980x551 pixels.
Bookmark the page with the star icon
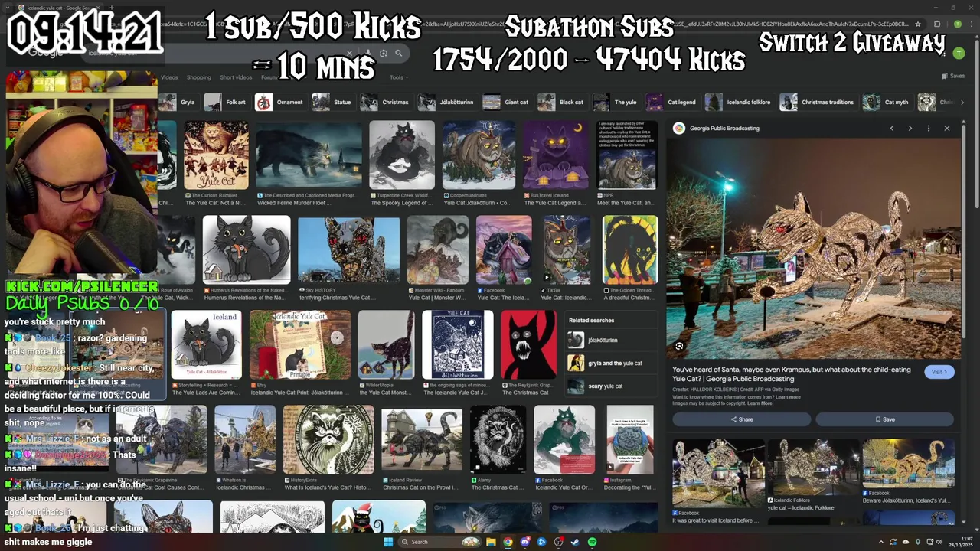tap(918, 24)
